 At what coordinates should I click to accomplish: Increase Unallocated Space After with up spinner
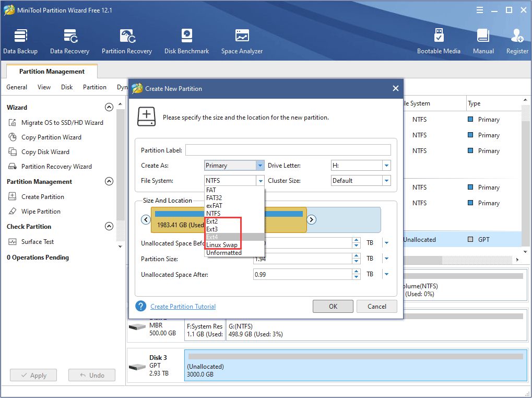pyautogui.click(x=356, y=272)
